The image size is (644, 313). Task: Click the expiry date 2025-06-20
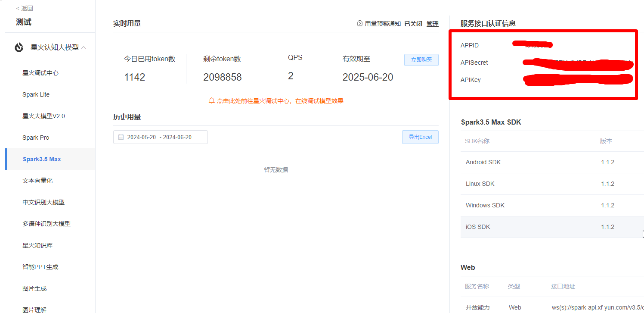(x=368, y=77)
